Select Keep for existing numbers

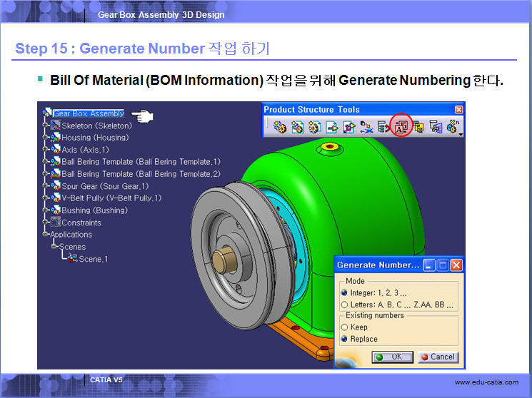click(343, 327)
